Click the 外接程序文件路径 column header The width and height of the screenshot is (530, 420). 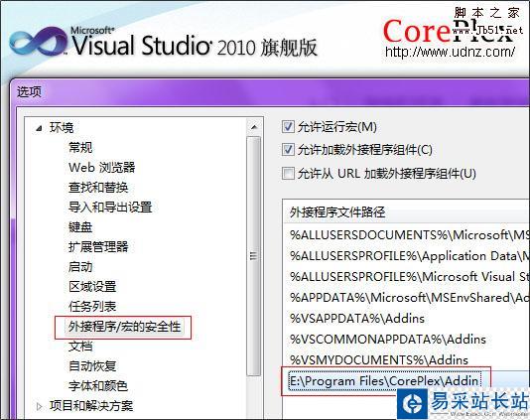point(406,212)
